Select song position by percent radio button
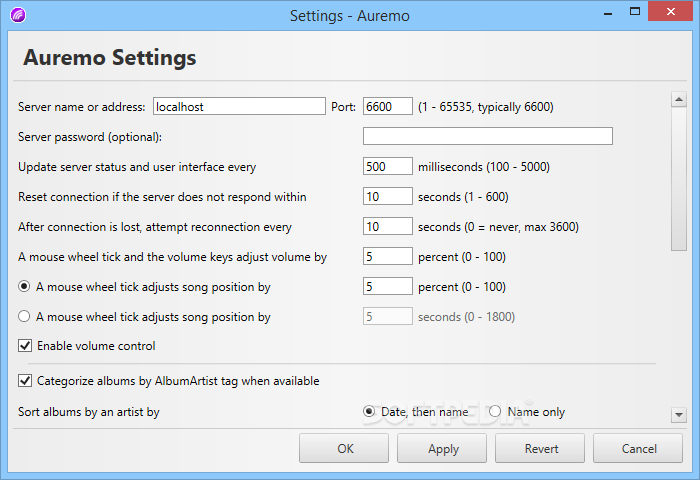Viewport: 700px width, 480px height. click(x=24, y=286)
